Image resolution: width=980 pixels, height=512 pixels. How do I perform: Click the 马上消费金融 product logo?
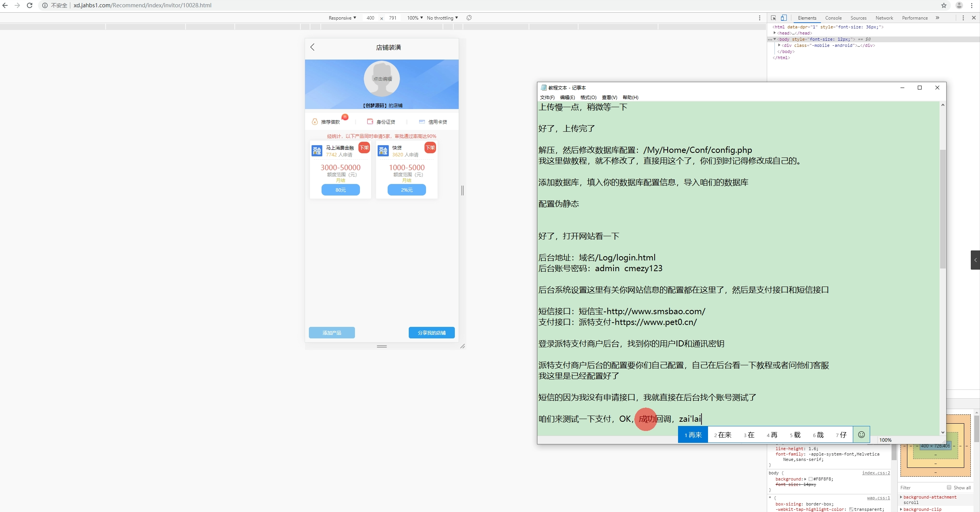(x=317, y=151)
